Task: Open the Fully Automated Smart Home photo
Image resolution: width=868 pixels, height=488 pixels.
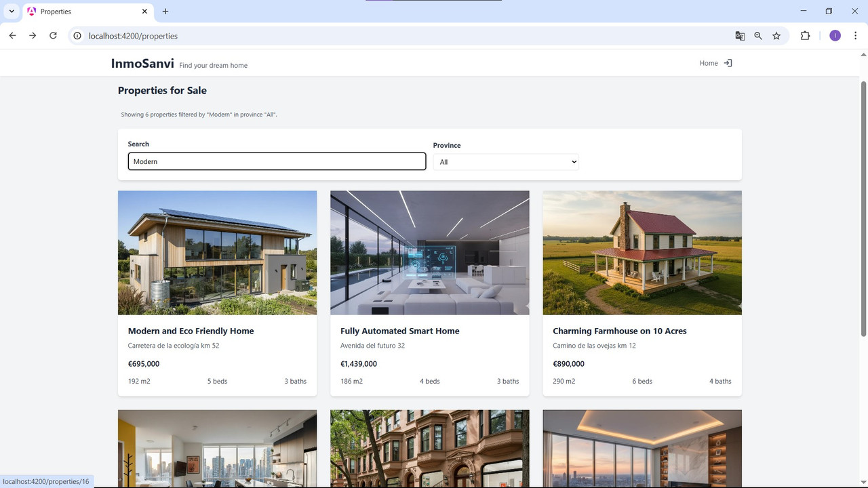Action: click(430, 253)
